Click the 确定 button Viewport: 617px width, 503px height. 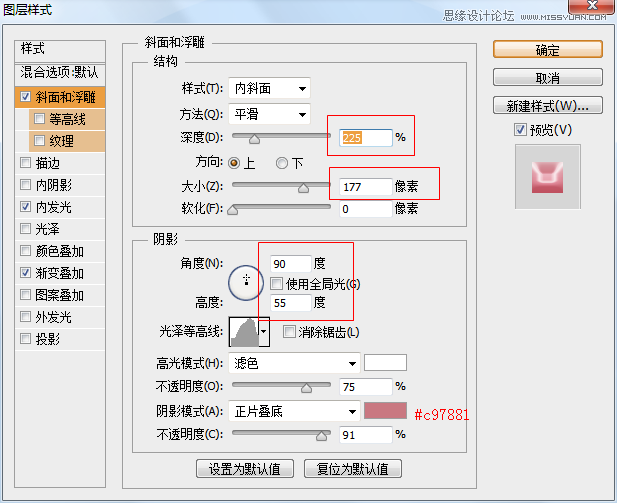point(547,50)
